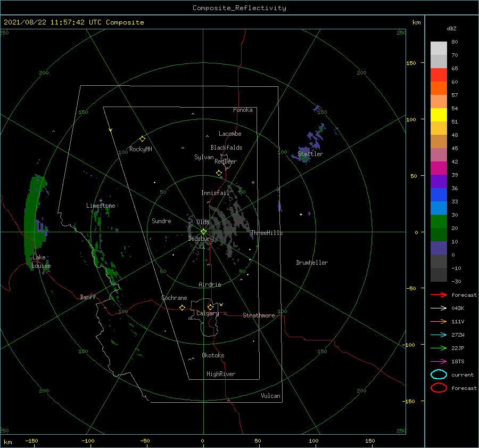Click the Innisfail city label

(x=215, y=193)
